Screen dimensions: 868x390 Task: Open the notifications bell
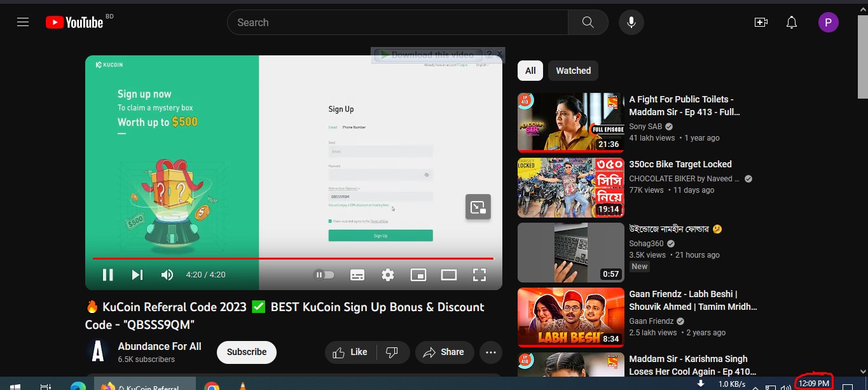tap(792, 22)
